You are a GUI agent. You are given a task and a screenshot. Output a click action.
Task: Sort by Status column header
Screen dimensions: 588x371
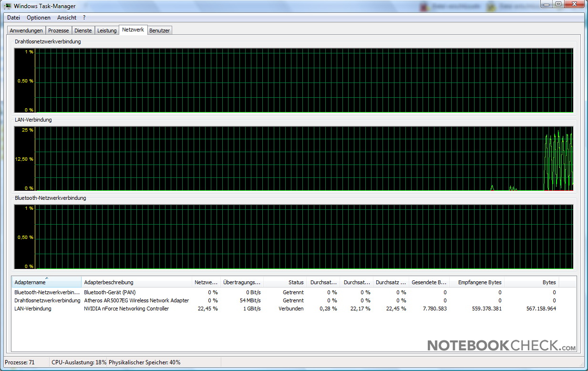coord(285,282)
